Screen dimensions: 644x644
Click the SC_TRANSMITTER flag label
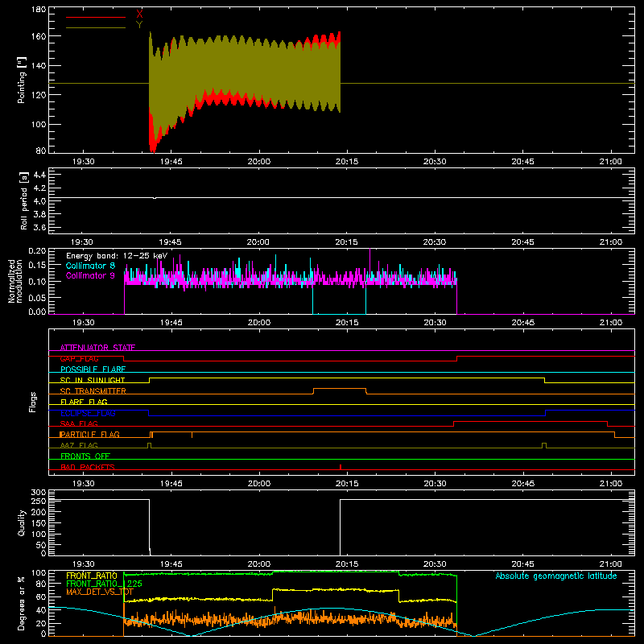tap(93, 391)
